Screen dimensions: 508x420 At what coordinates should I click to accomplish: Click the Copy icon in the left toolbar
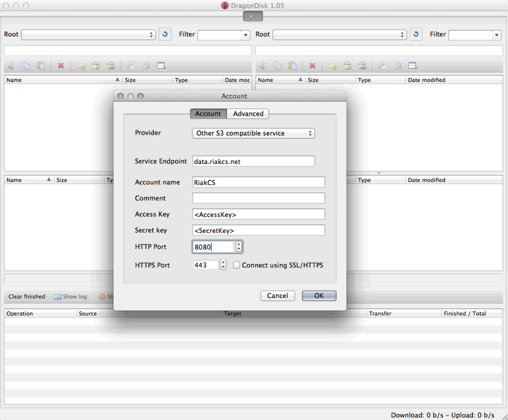25,65
